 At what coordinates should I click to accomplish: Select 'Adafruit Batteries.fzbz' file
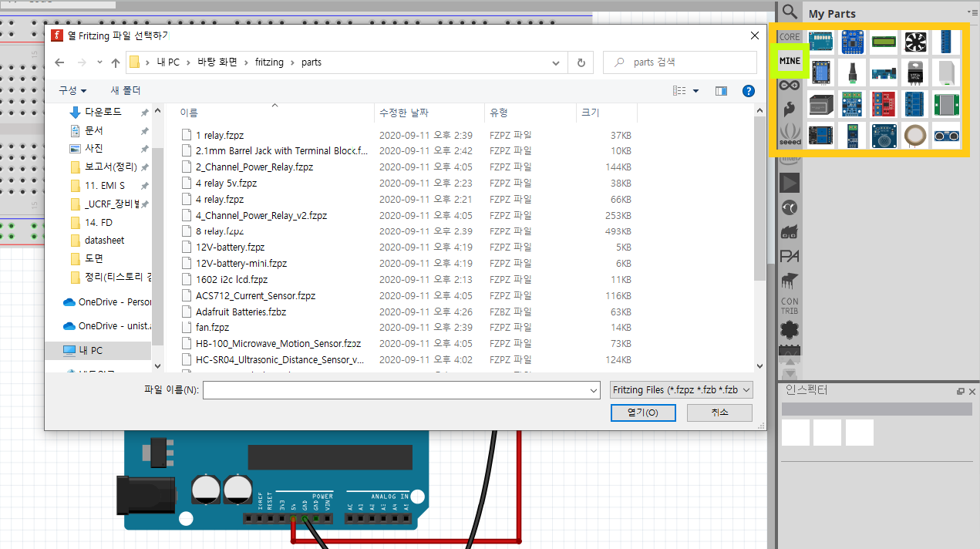[241, 312]
